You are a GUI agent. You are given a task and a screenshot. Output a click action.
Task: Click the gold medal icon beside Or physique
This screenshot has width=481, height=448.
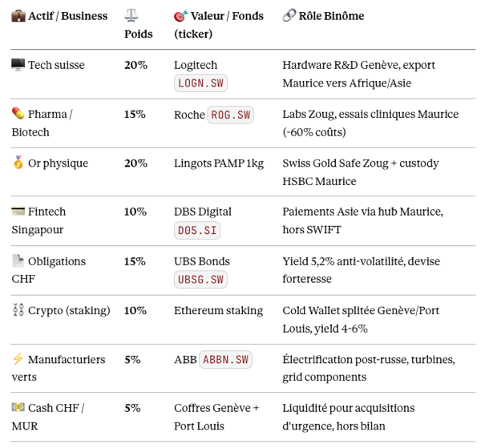(x=18, y=163)
